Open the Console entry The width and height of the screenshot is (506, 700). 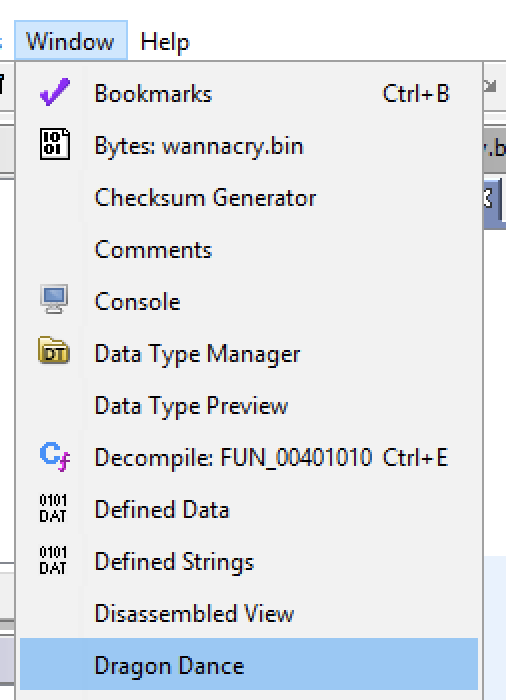249,301
